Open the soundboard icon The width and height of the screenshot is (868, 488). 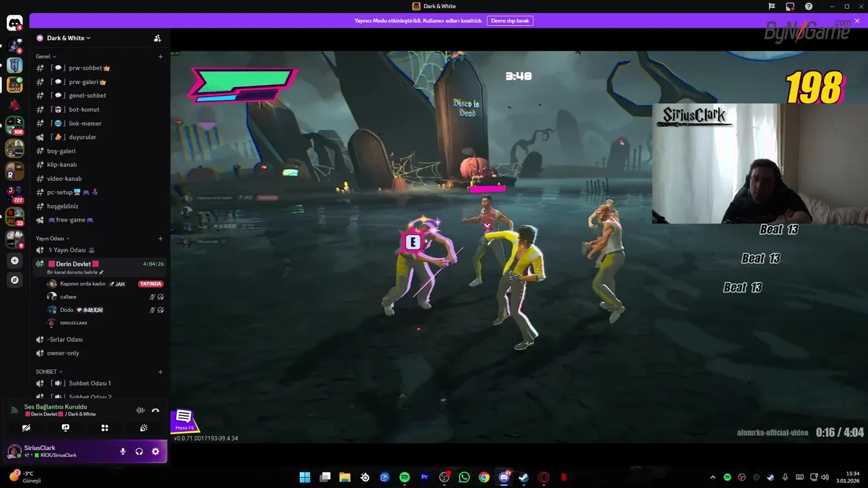click(144, 428)
